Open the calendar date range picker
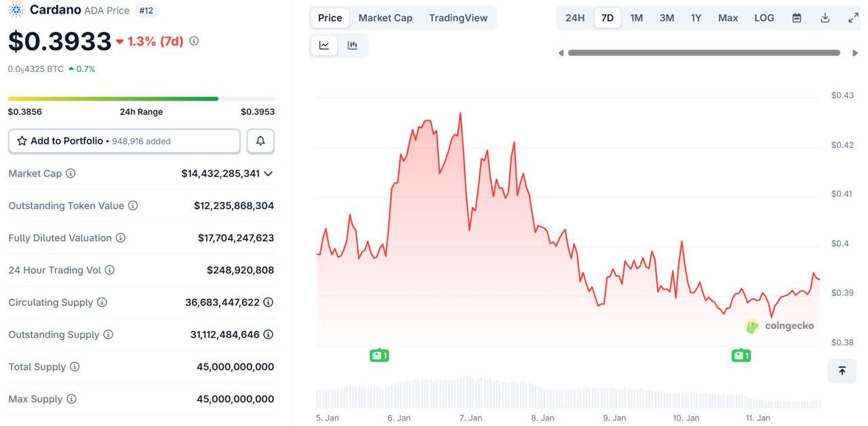The image size is (868, 426). 796,18
